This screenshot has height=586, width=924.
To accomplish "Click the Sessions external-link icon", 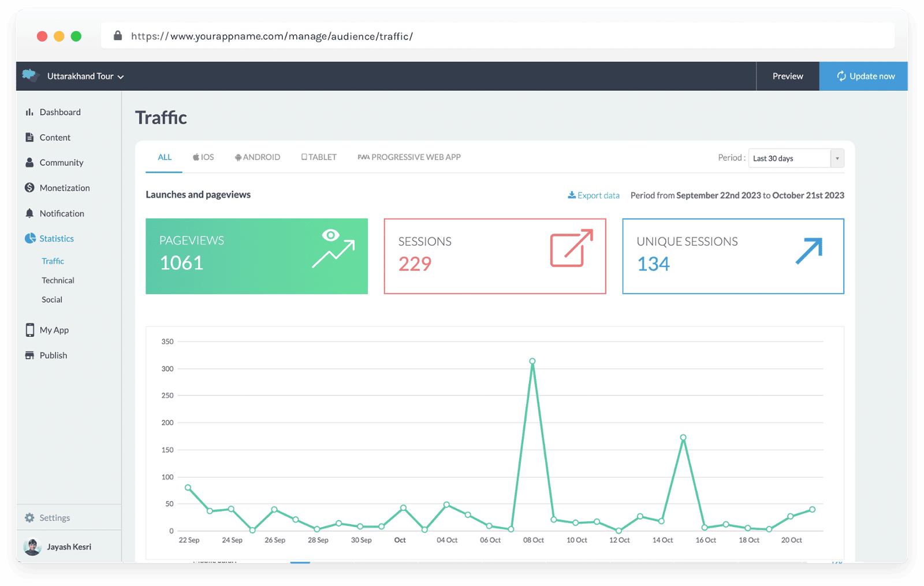I will pyautogui.click(x=571, y=249).
